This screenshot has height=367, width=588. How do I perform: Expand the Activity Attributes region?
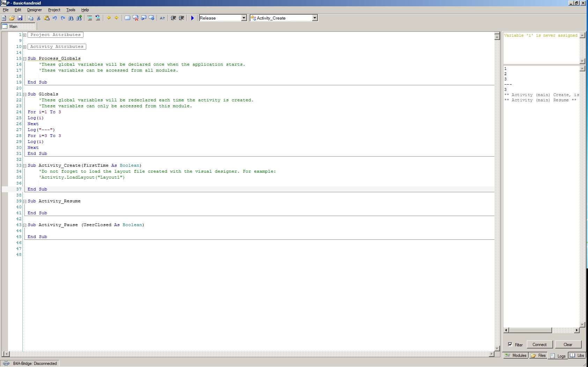(x=24, y=47)
